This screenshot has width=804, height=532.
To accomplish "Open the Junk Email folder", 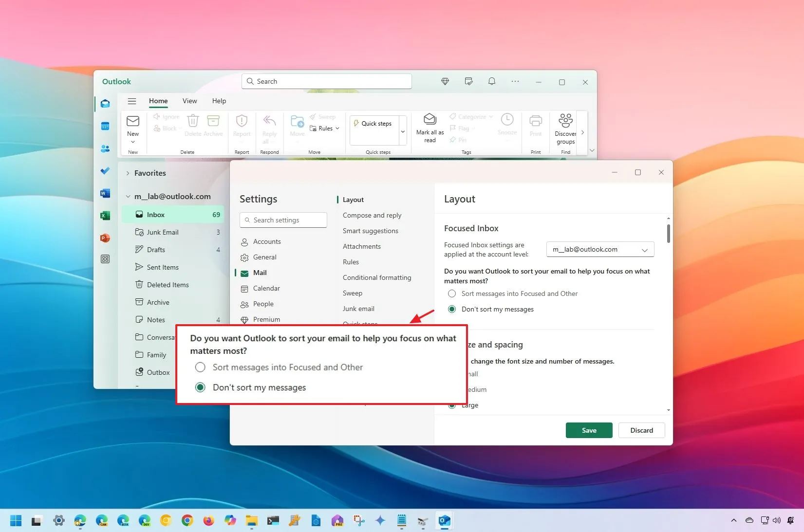I will (173, 232).
